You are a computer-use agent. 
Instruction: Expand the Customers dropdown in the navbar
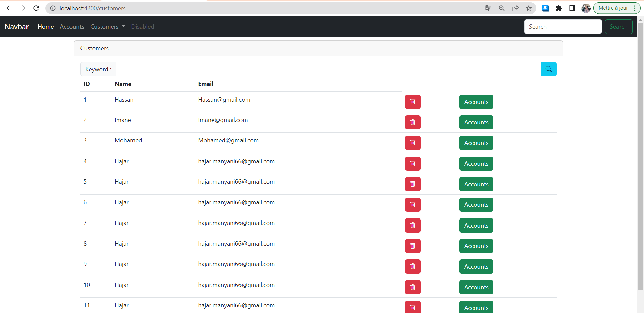[x=107, y=27]
